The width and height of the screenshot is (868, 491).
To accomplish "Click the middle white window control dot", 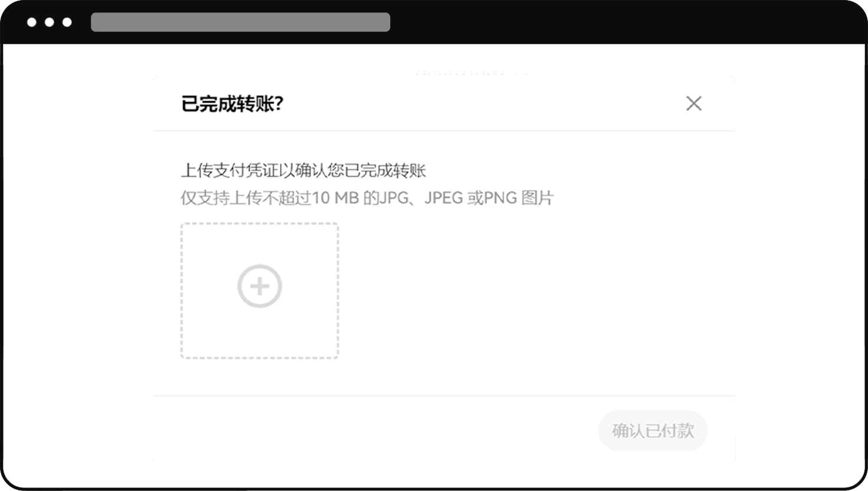I will pos(50,22).
